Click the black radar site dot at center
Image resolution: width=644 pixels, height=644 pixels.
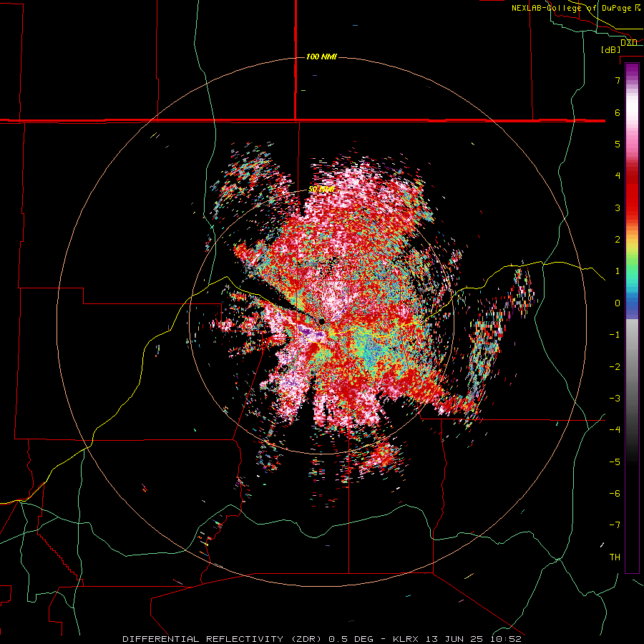pos(322,321)
